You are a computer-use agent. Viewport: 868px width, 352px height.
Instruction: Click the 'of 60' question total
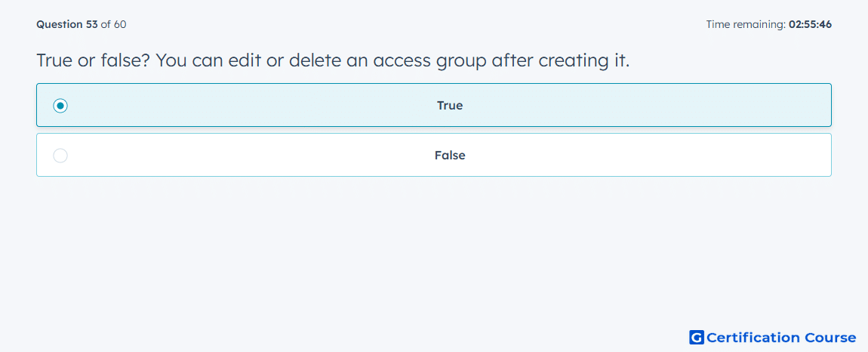113,24
